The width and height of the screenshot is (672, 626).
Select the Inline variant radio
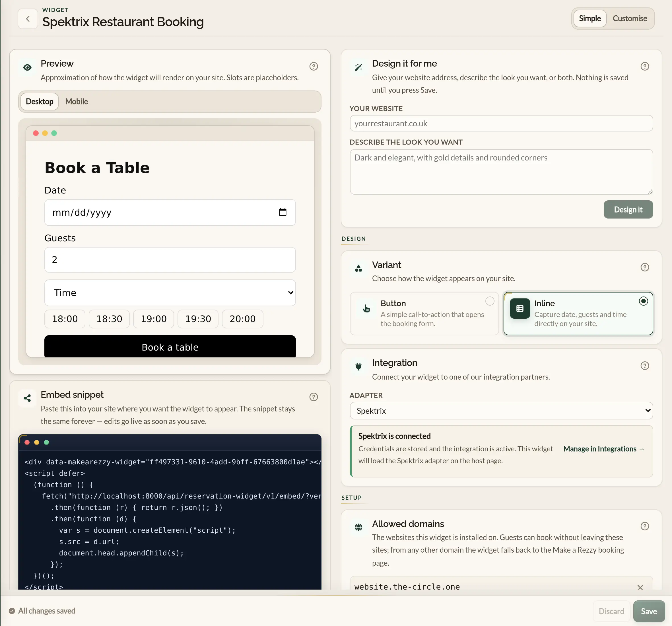coord(643,301)
